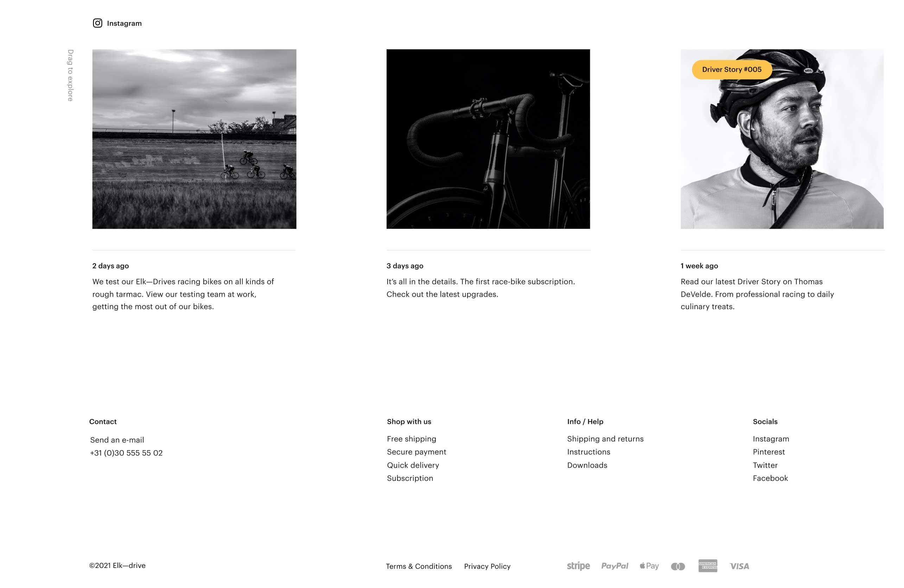Viewport: 904px width, 588px height.
Task: Click the Apple Pay icon in footer
Action: tap(648, 566)
